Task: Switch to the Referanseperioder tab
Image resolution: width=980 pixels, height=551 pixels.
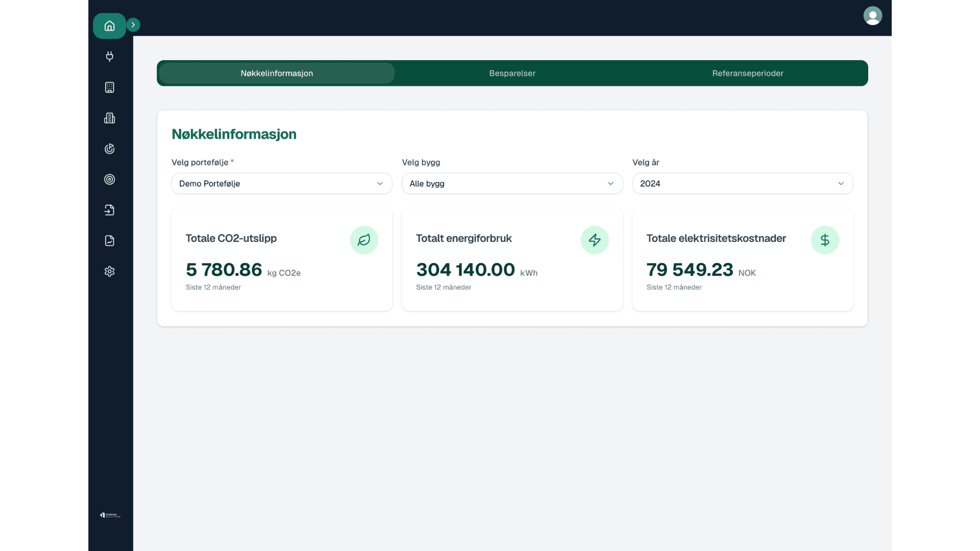Action: tap(747, 73)
